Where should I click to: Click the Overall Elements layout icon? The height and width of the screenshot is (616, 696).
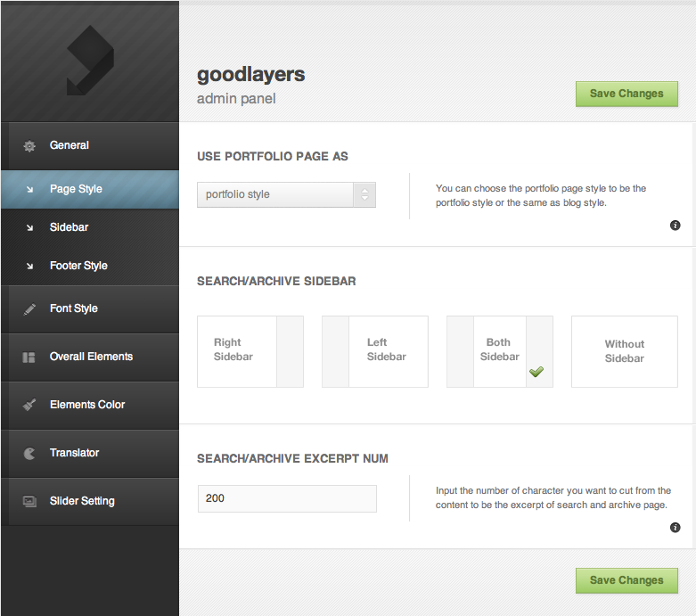click(x=29, y=357)
